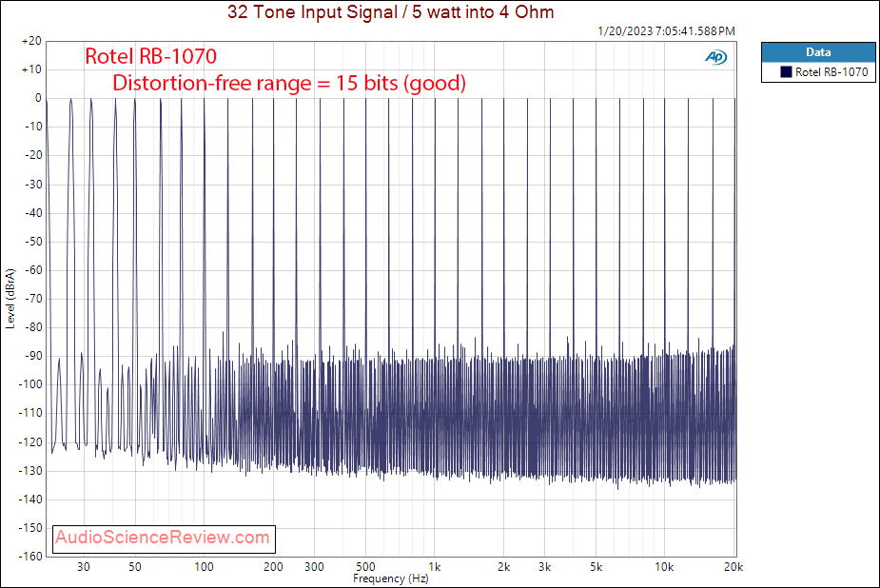Click the -70 level axis tick label
This screenshot has width=880, height=588.
pos(33,299)
